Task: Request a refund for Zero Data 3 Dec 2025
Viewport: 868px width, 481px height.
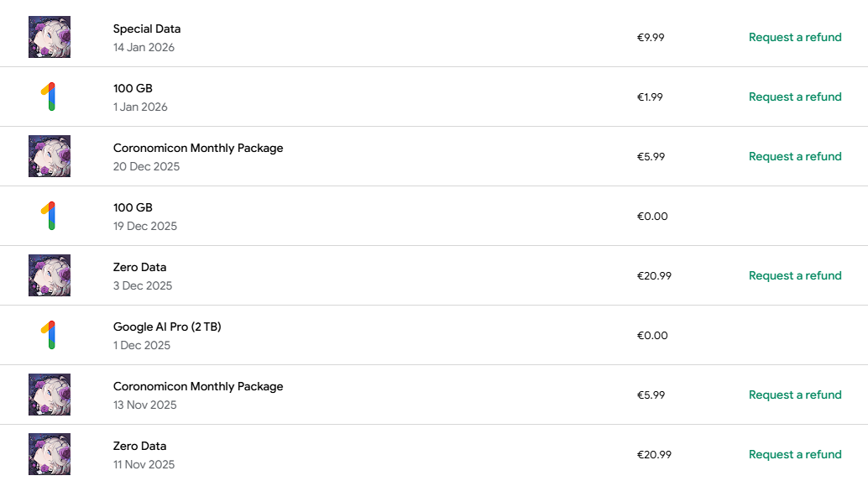Action: pyautogui.click(x=795, y=275)
